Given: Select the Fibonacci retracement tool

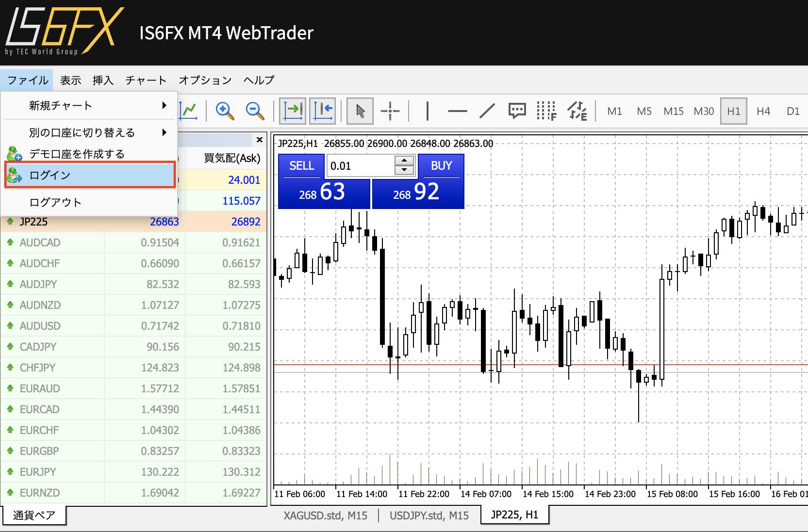Looking at the screenshot, I should pyautogui.click(x=546, y=111).
